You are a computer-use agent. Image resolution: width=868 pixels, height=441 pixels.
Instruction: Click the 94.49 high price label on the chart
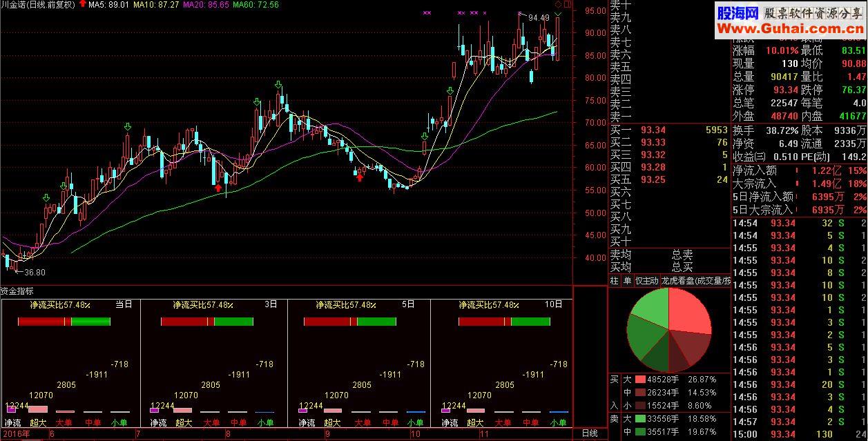(539, 18)
